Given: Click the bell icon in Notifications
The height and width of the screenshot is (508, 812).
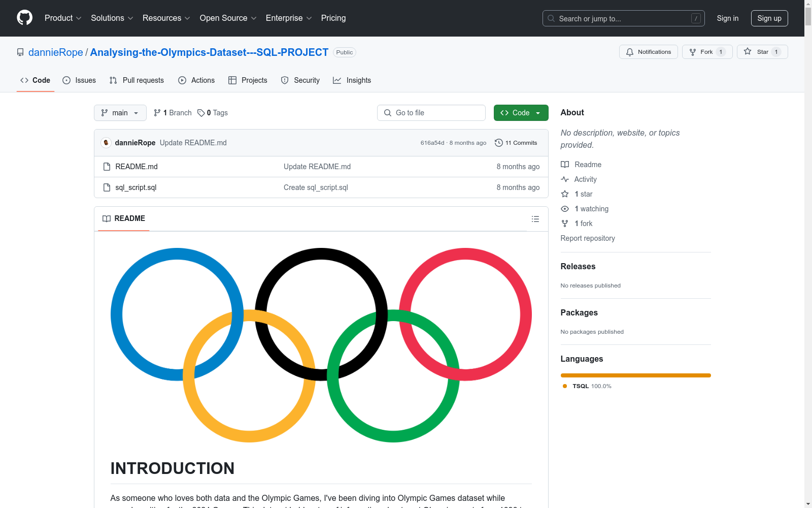Looking at the screenshot, I should 630,52.
